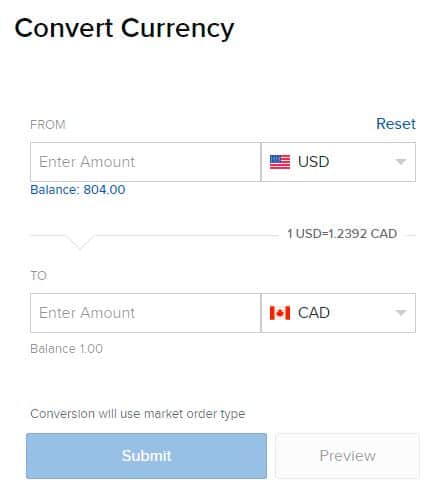Click the FROM section label
The width and height of the screenshot is (433, 488).
(x=48, y=125)
